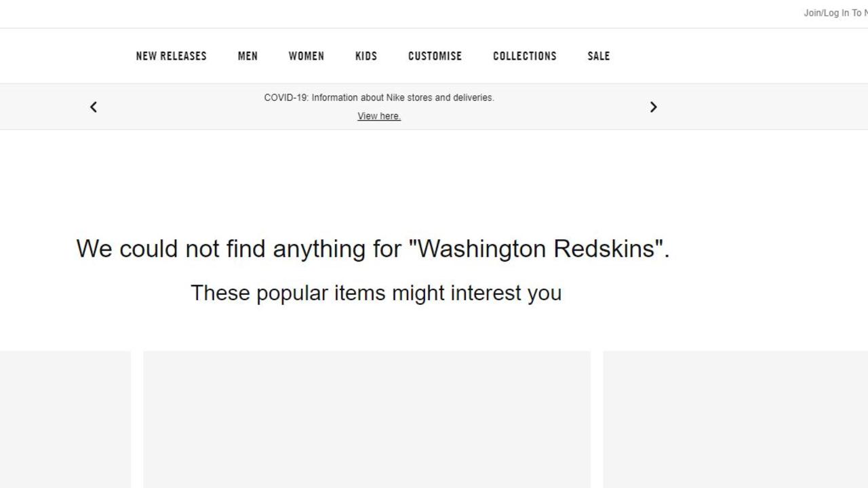Open the middle popular item card
The height and width of the screenshot is (488, 868).
[x=367, y=420]
